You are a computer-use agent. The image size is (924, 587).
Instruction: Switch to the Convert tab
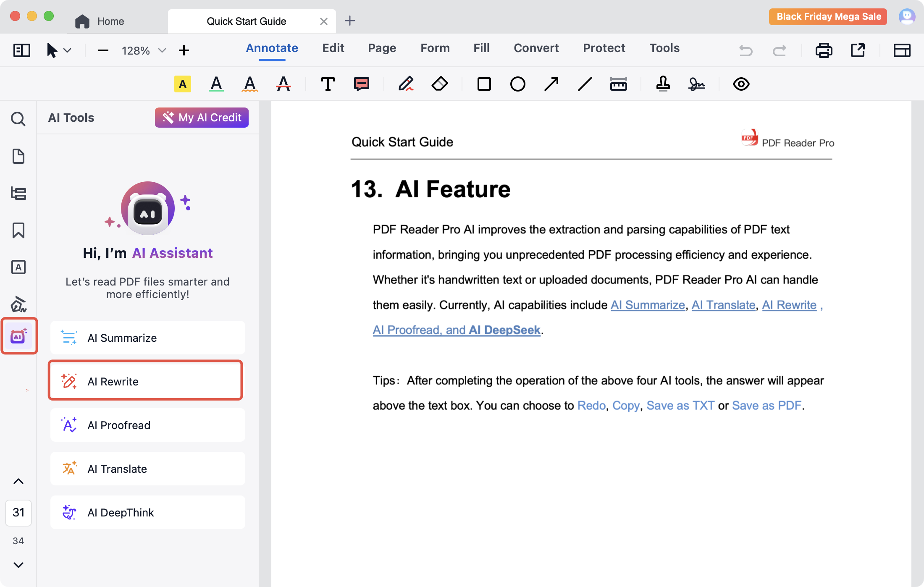(536, 48)
